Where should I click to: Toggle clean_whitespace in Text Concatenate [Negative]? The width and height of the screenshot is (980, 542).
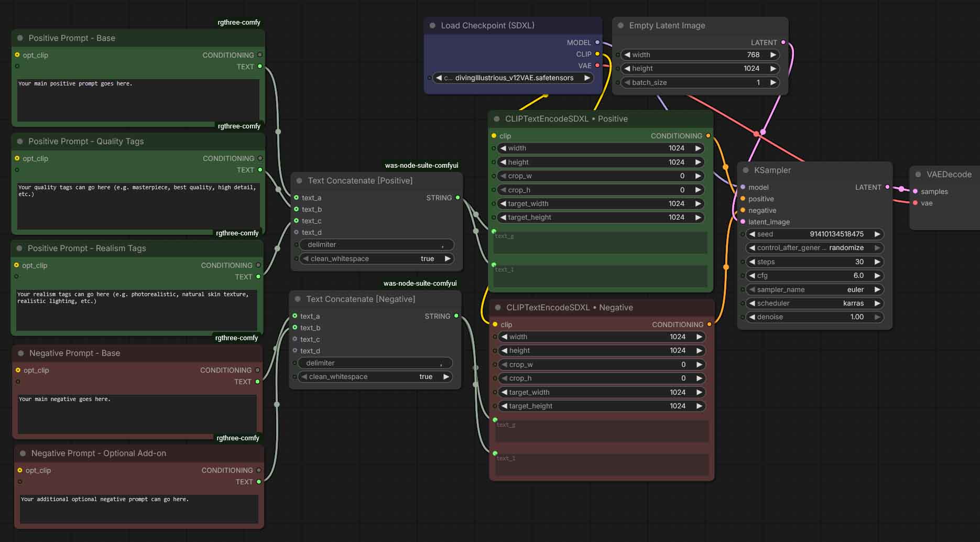(x=374, y=376)
